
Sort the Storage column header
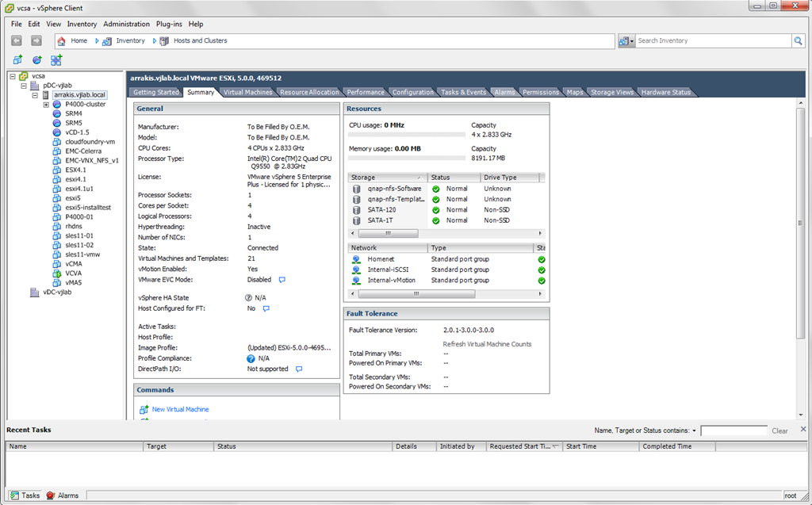click(x=388, y=177)
